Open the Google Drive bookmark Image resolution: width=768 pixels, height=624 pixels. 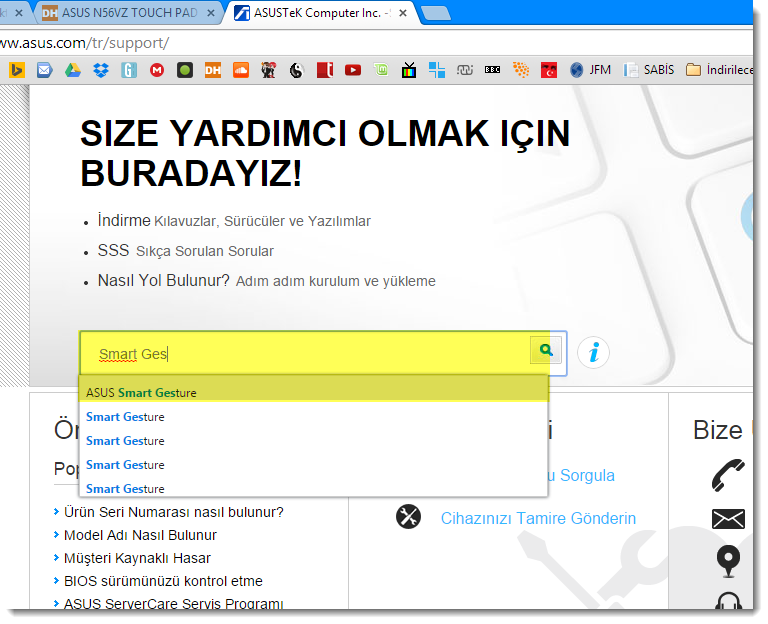72,71
